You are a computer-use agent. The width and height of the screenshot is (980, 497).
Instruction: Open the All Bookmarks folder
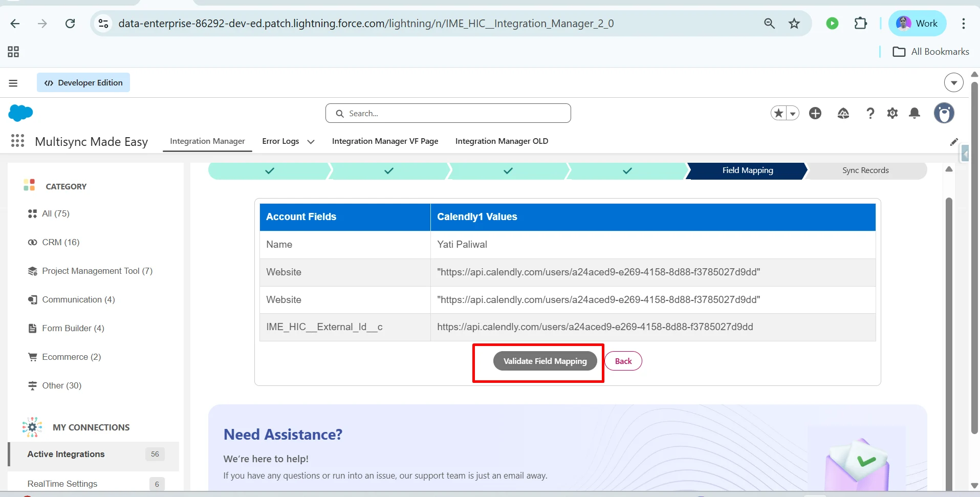931,52
